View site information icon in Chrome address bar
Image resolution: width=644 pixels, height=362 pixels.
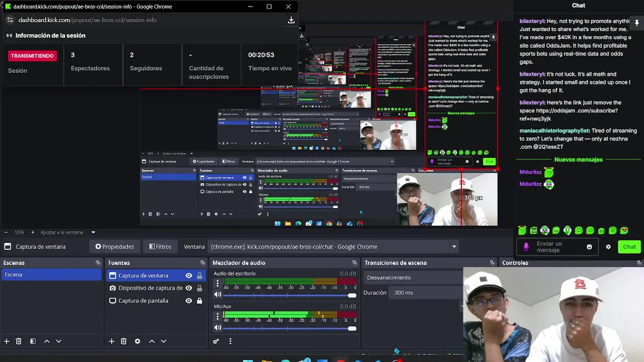click(10, 20)
